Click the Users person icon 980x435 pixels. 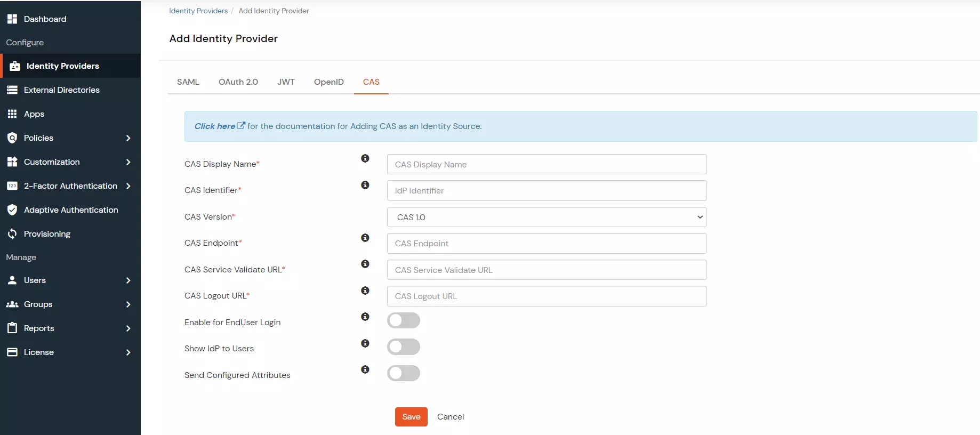click(12, 280)
